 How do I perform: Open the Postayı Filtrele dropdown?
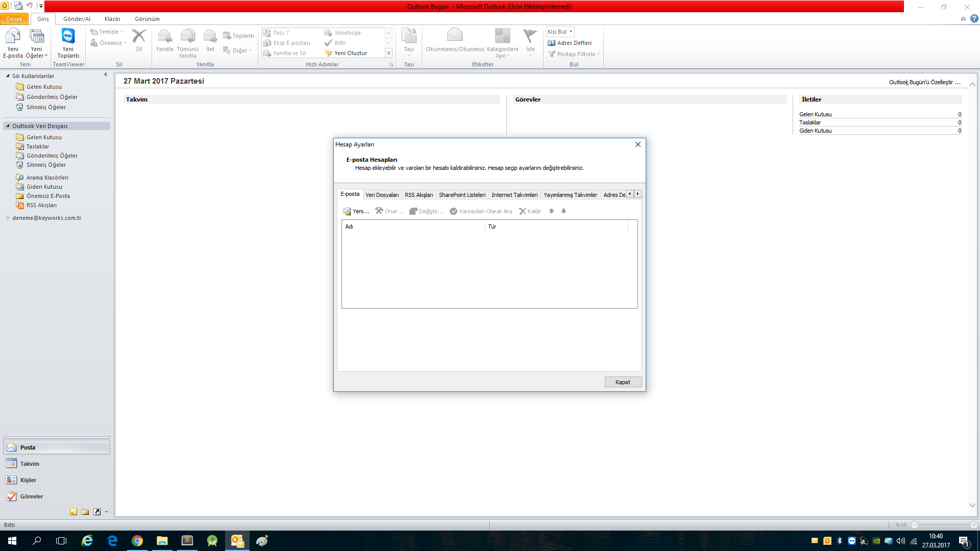pos(574,54)
